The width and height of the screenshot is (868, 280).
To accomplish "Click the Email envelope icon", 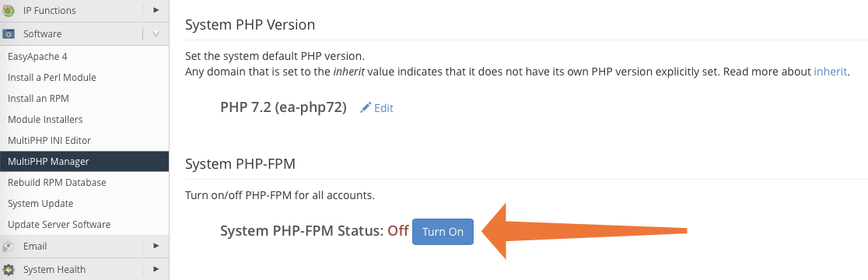I will pyautogui.click(x=9, y=247).
